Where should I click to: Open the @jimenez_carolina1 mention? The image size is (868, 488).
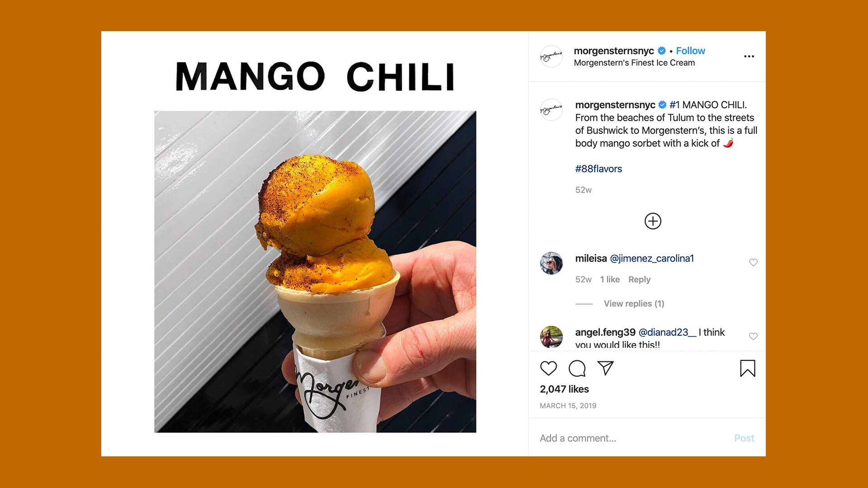tap(652, 258)
